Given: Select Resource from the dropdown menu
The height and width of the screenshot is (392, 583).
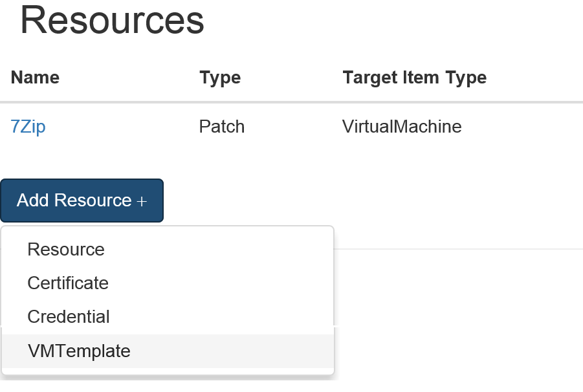Looking at the screenshot, I should click(65, 250).
